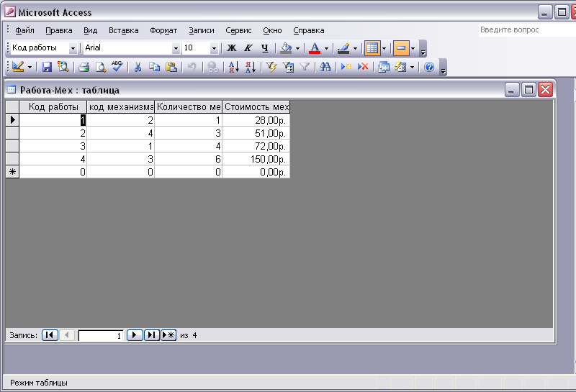Open the font color dropdown arrow
The height and width of the screenshot is (392, 576).
326,48
